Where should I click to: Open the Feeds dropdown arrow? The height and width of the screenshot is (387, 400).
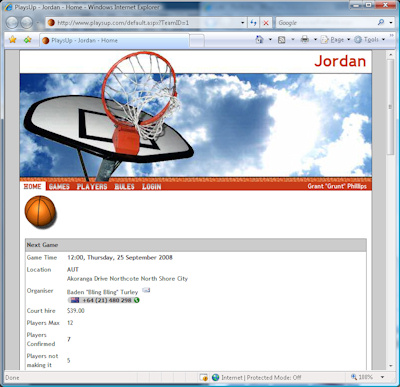tap(293, 40)
